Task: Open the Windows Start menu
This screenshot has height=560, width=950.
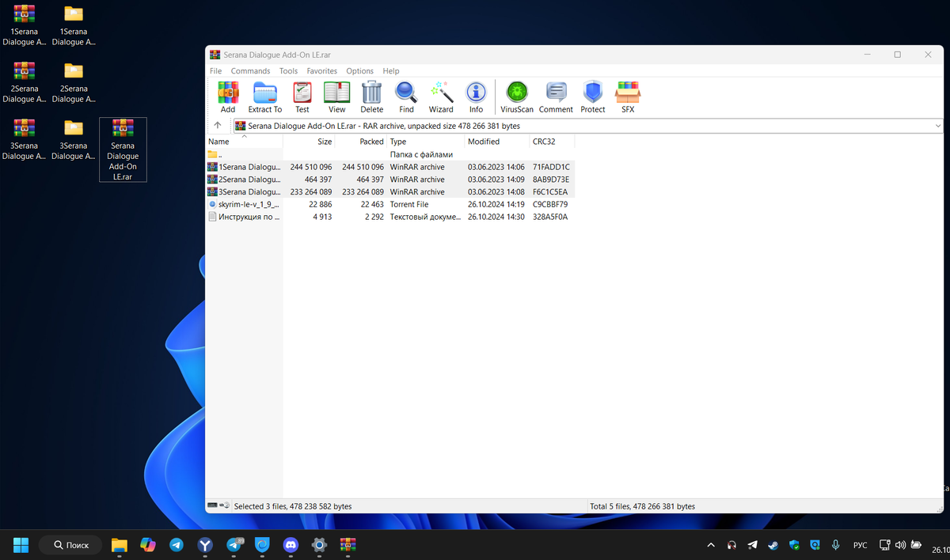Action: click(x=21, y=545)
